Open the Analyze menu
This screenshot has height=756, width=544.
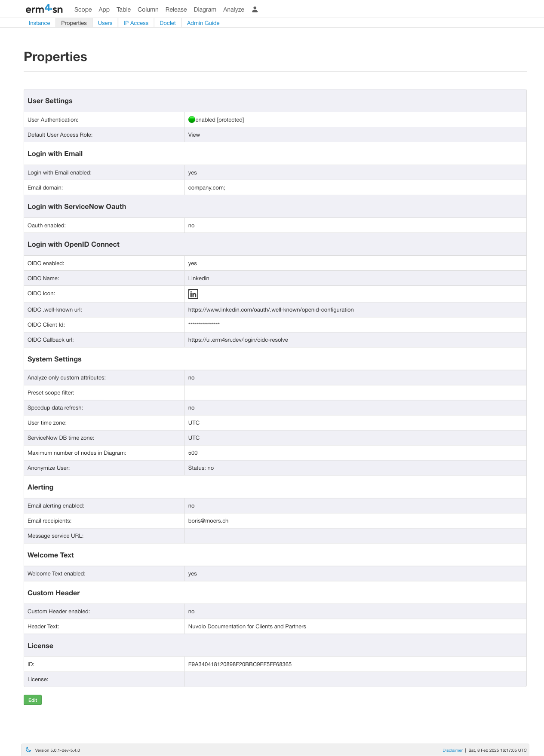click(234, 9)
